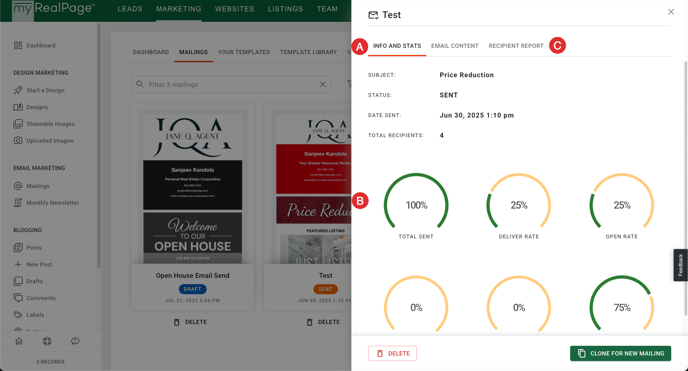Select the RECIPIENT REPORT tab
The width and height of the screenshot is (688, 371).
tap(516, 46)
